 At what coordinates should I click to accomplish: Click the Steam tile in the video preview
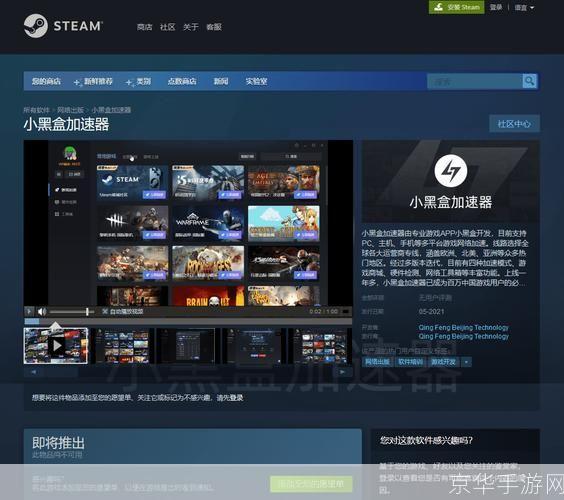point(132,182)
